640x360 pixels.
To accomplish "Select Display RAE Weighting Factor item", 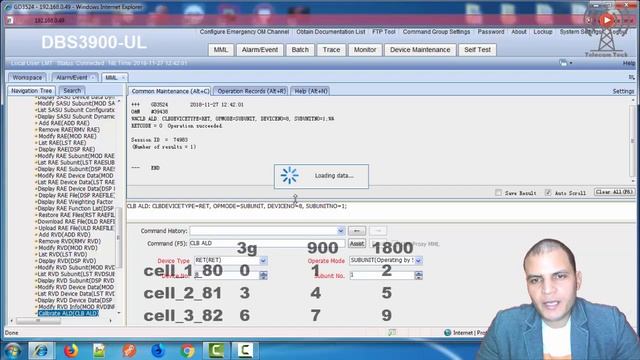I will coord(75,202).
